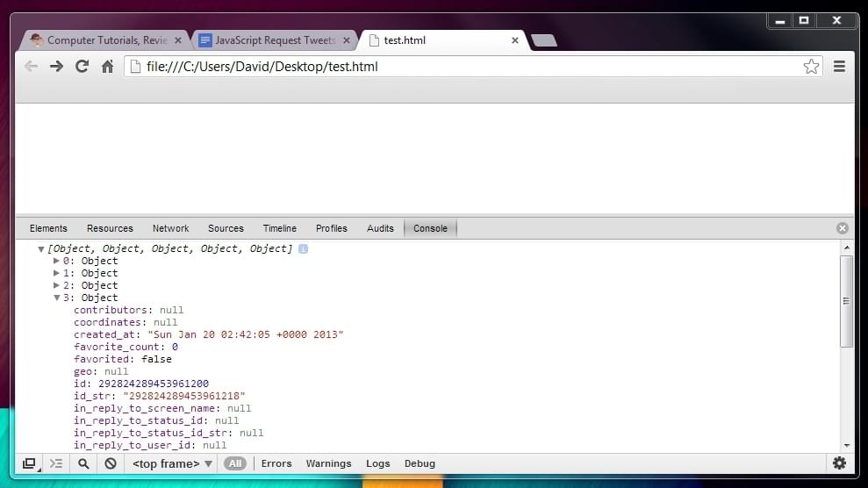Expand the 0: Object entry
The image size is (868, 488).
pos(56,261)
